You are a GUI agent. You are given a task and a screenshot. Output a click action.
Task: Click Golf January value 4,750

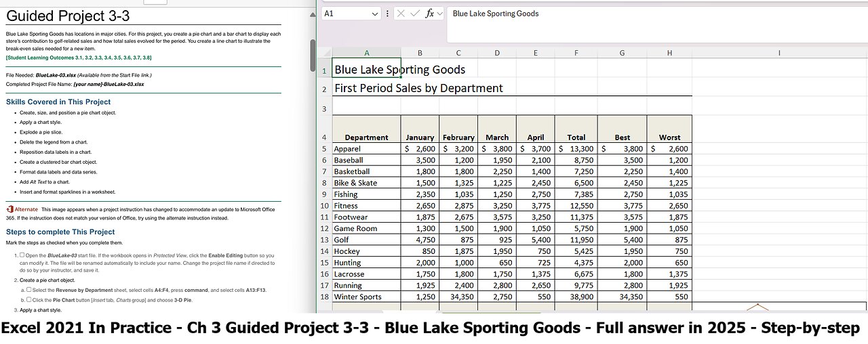(x=420, y=240)
